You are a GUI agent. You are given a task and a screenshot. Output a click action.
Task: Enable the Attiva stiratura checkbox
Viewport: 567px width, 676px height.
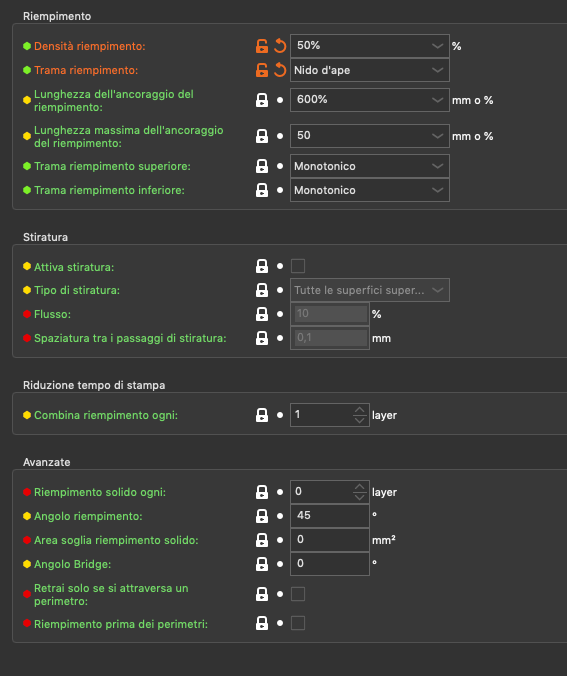pyautogui.click(x=298, y=266)
